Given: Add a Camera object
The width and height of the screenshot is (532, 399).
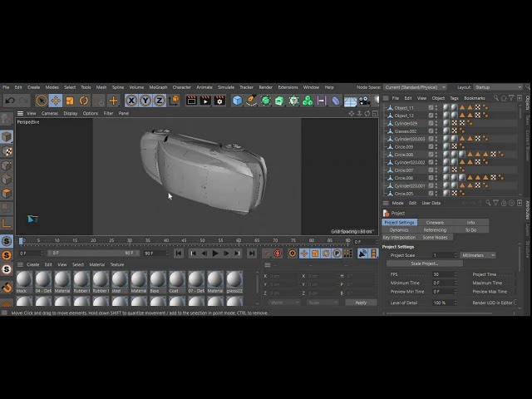Looking at the screenshot, I should (364, 101).
